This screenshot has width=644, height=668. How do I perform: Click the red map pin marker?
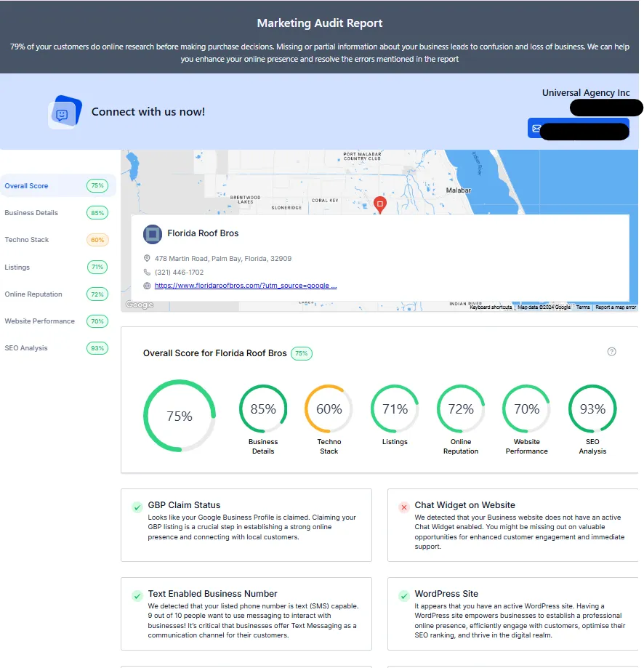tap(380, 205)
